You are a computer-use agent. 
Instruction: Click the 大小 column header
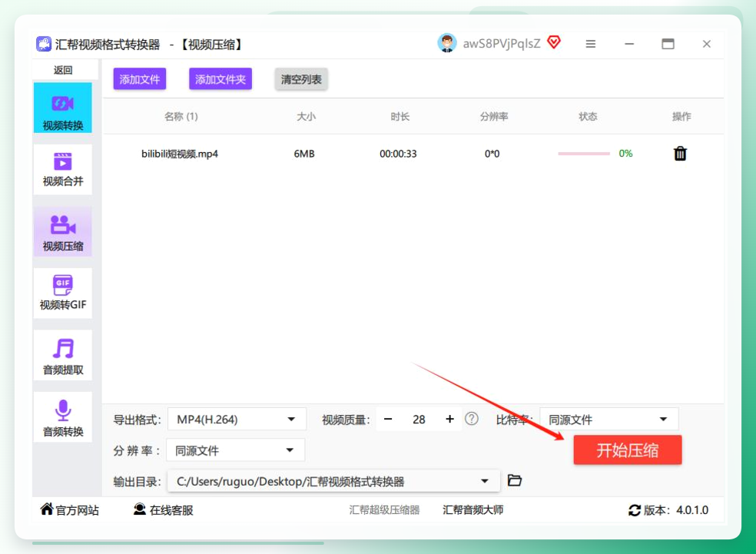pos(306,116)
